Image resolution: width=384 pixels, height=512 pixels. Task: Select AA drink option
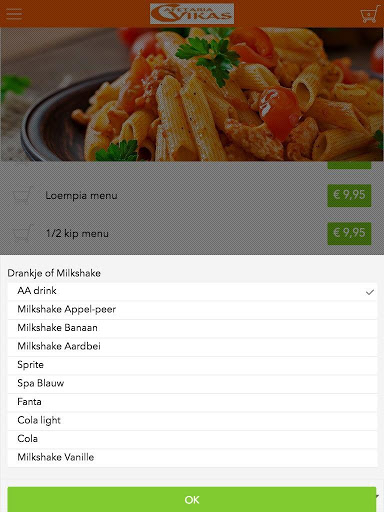[x=192, y=291]
